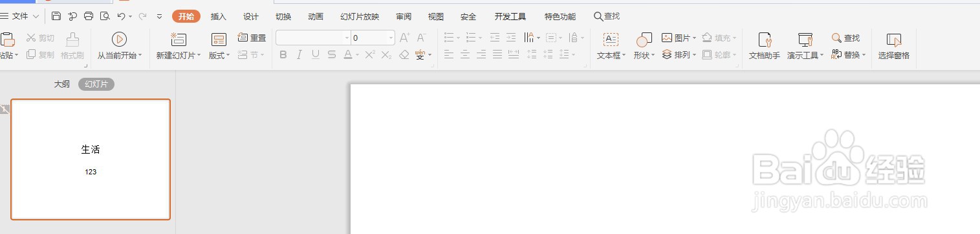
Task: Toggle Underline formatting
Action: [x=316, y=55]
